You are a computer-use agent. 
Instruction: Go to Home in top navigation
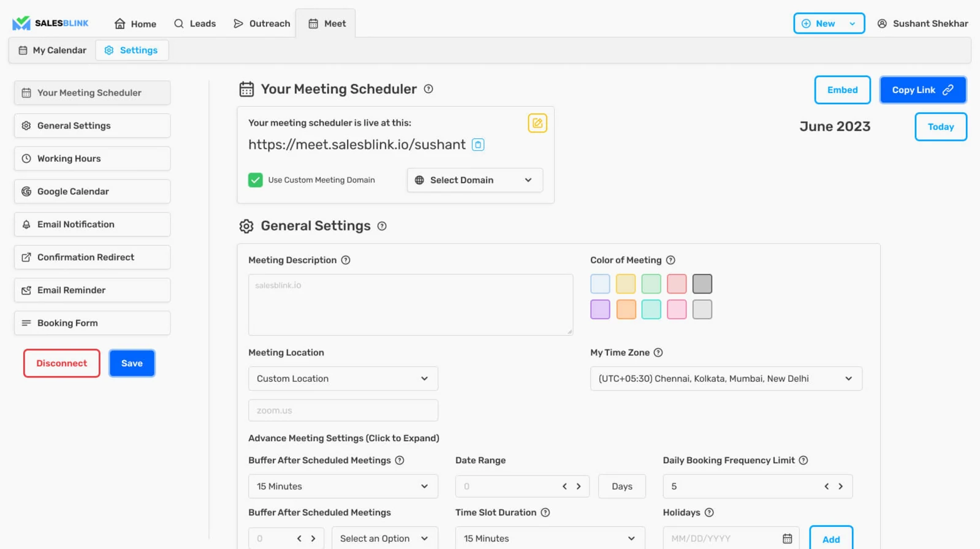tap(135, 24)
